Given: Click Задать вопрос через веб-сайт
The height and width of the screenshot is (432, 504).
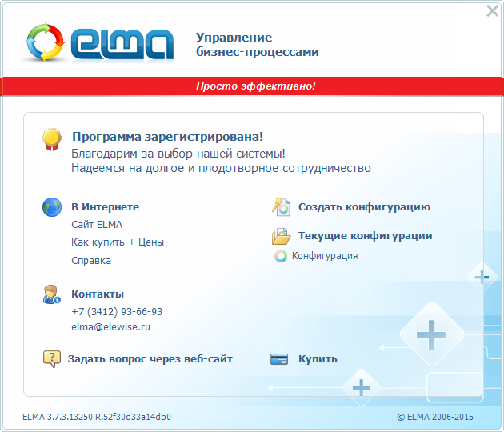Looking at the screenshot, I should 150,359.
